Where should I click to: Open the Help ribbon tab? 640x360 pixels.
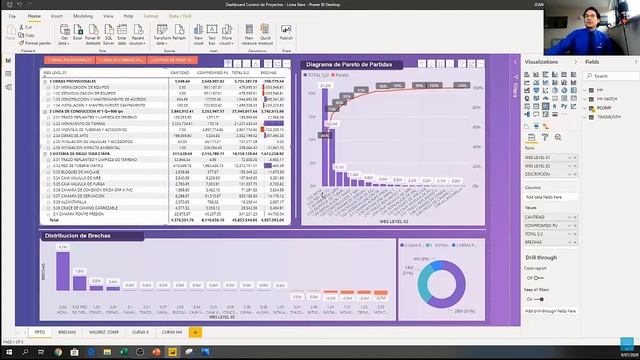(128, 16)
